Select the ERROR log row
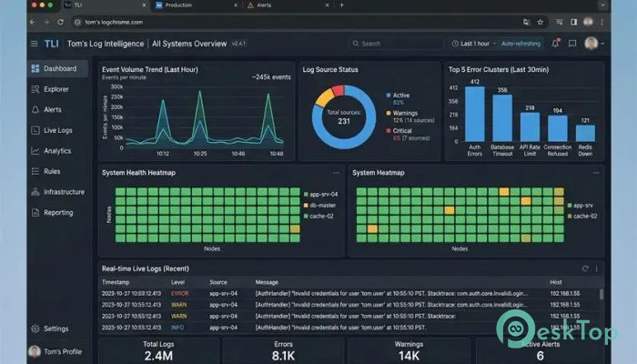The width and height of the screenshot is (637, 364). coord(349,293)
